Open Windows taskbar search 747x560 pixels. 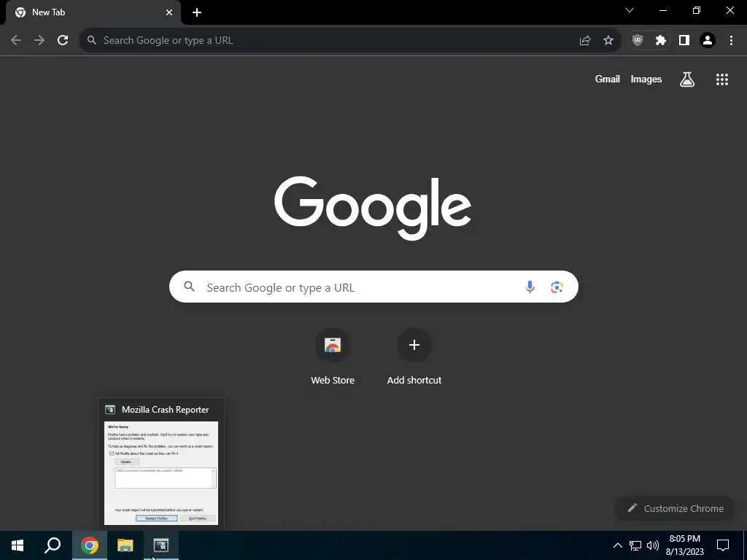tap(53, 545)
